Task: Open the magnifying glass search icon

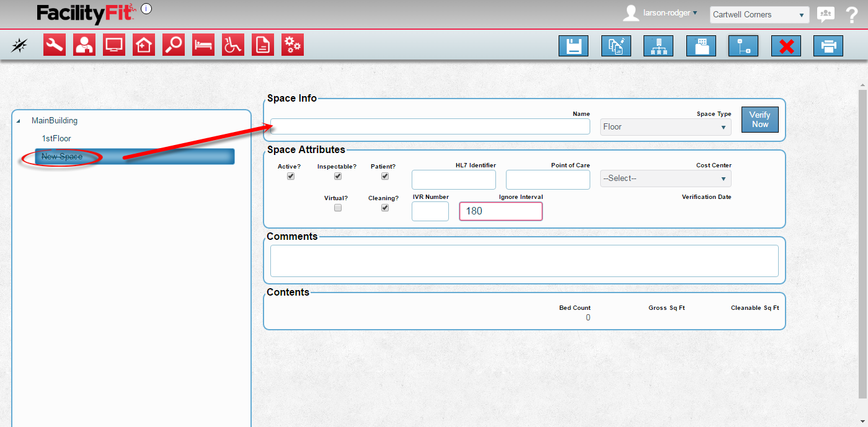Action: [174, 45]
